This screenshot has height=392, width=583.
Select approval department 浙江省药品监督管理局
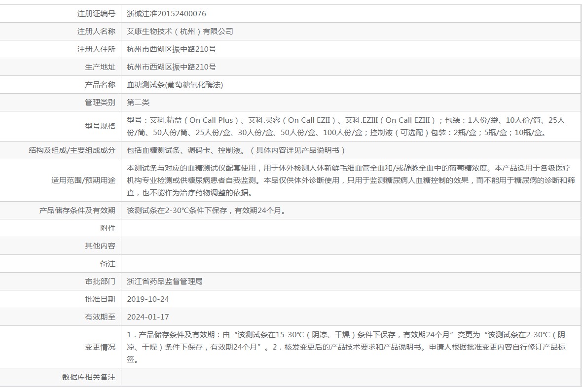[165, 281]
